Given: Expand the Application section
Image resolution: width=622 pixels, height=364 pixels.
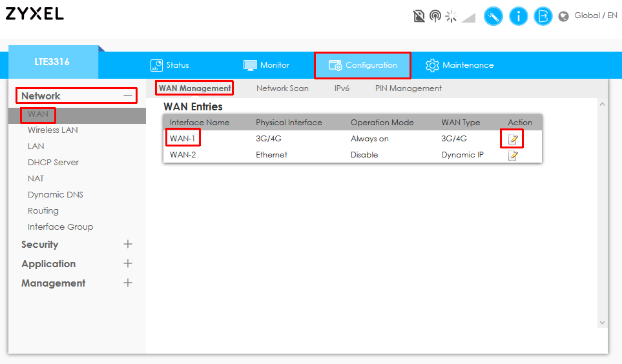Looking at the screenshot, I should click(128, 264).
